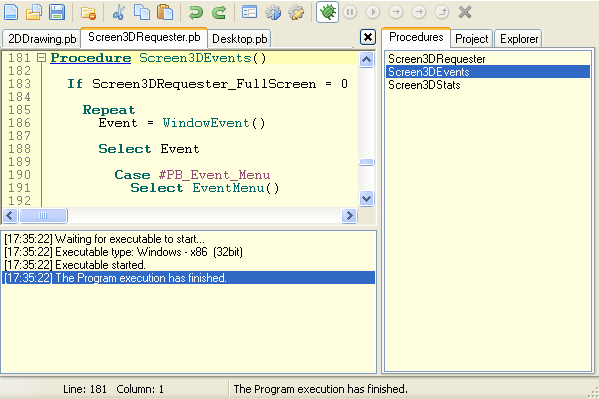Compile and run with the gear-play icon
This screenshot has width=599, height=399.
tap(273, 12)
